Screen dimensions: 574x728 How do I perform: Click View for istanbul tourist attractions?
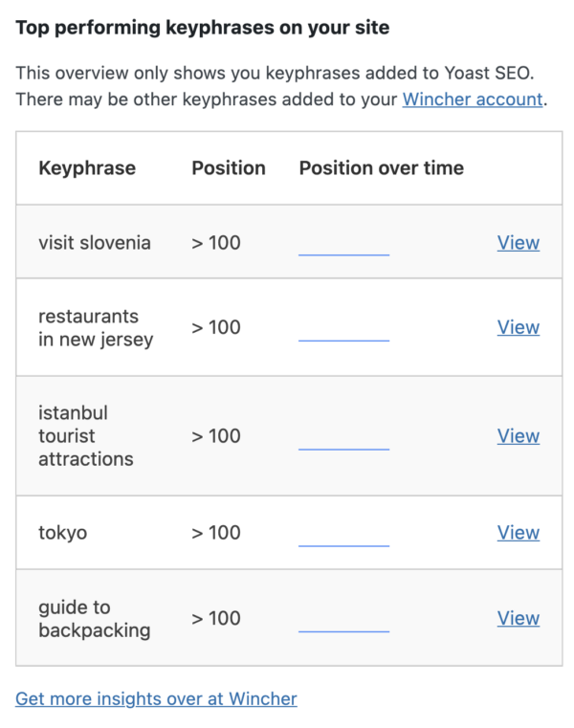[x=518, y=436]
